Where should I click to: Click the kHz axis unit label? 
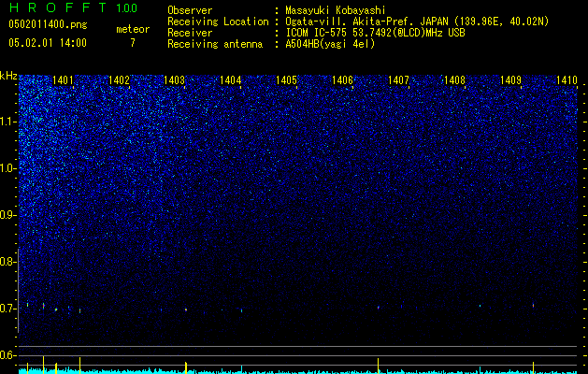click(x=8, y=76)
